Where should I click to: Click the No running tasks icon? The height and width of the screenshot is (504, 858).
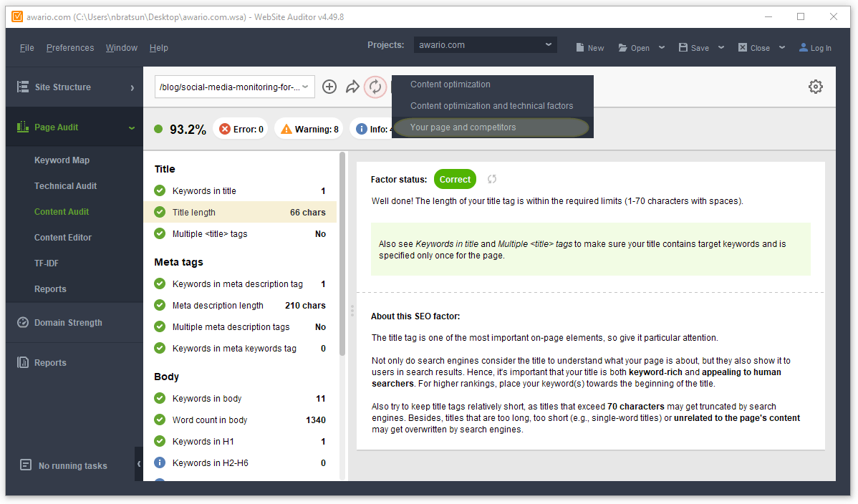point(25,465)
